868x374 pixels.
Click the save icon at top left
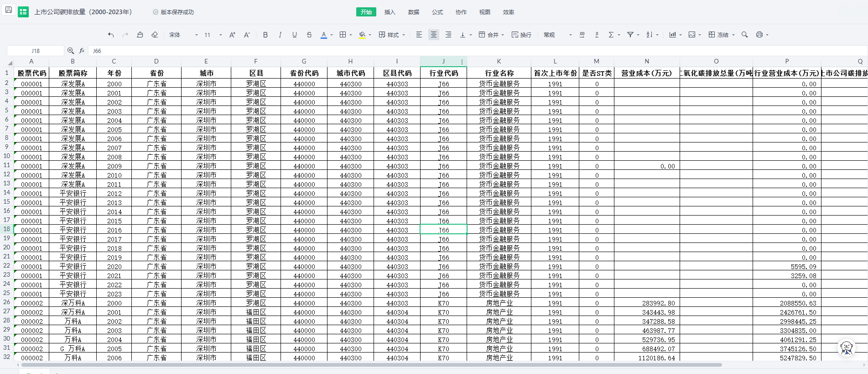click(9, 10)
